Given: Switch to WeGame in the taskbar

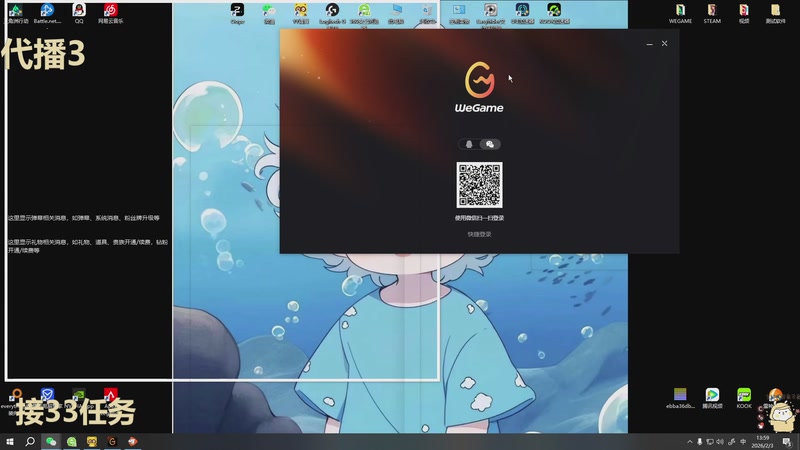Looking at the screenshot, I should [x=112, y=441].
